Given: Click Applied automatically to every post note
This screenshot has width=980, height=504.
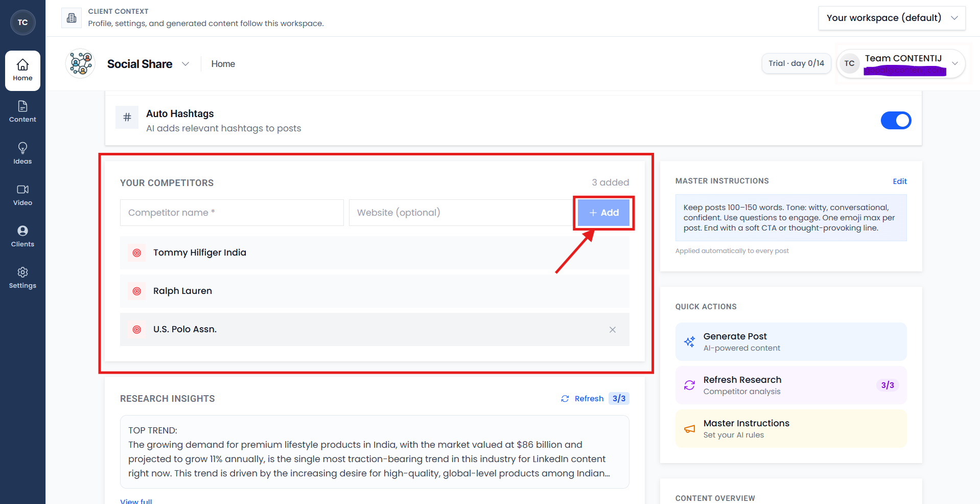Looking at the screenshot, I should coord(732,251).
